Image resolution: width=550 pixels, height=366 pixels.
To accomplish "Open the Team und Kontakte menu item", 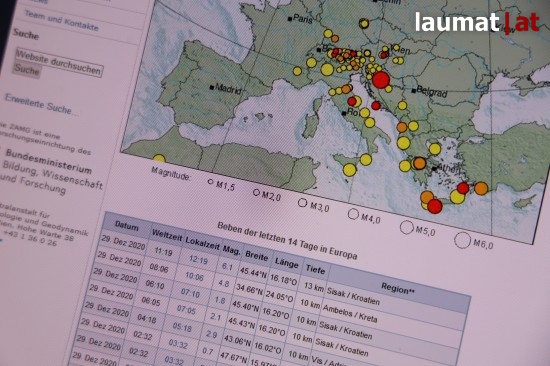I will coord(61,20).
